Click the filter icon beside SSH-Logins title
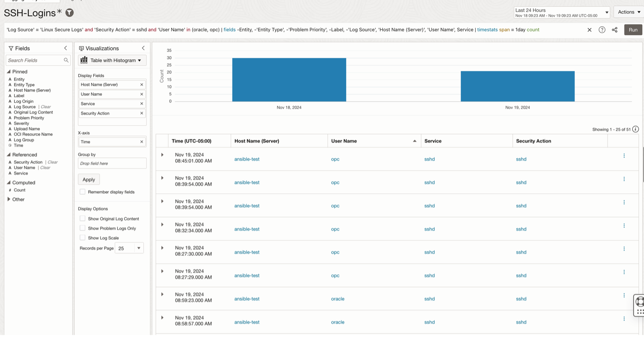The image size is (644, 337). click(x=69, y=13)
